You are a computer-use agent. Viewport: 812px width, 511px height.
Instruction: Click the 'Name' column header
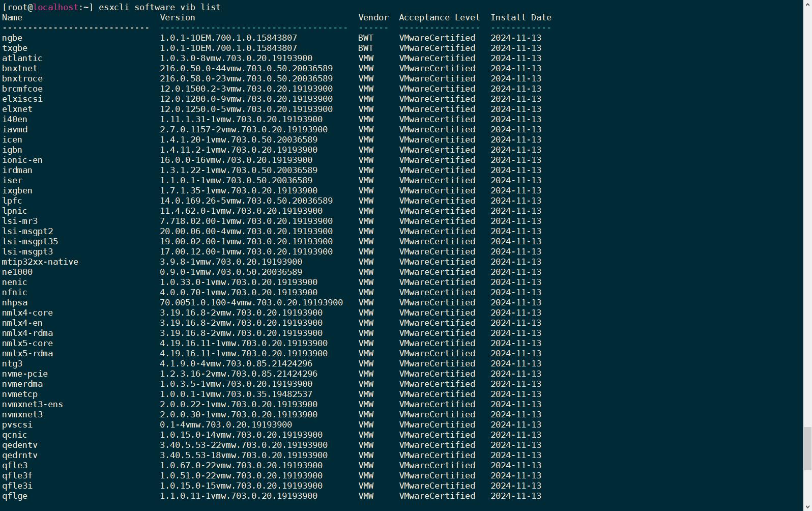click(x=12, y=17)
